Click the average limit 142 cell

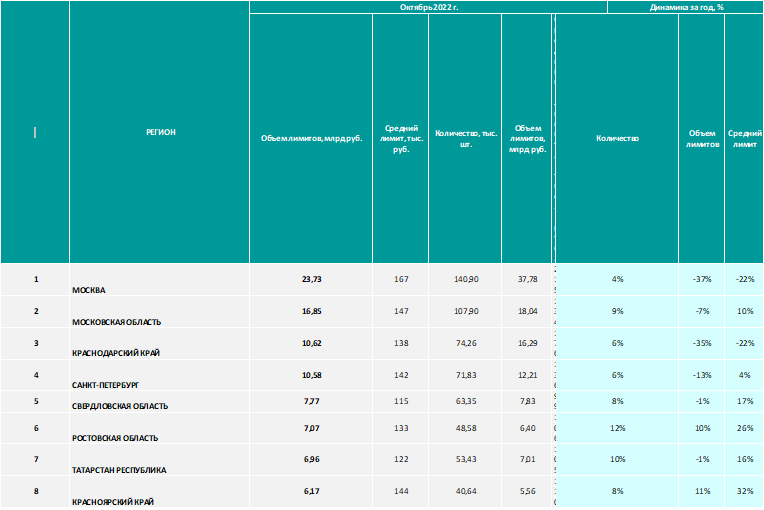401,375
